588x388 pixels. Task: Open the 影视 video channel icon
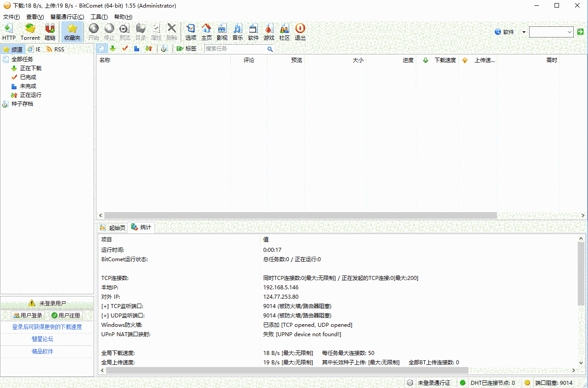[222, 31]
